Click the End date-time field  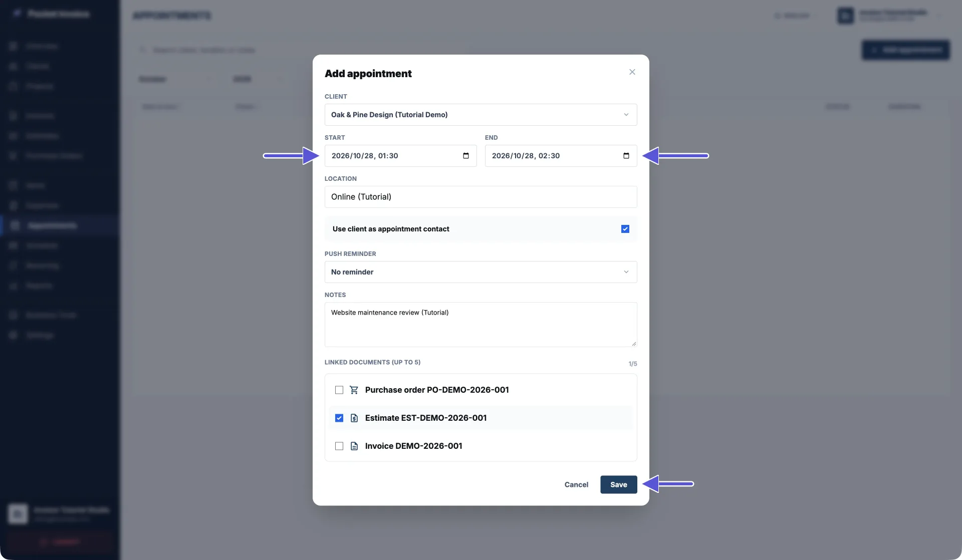561,156
